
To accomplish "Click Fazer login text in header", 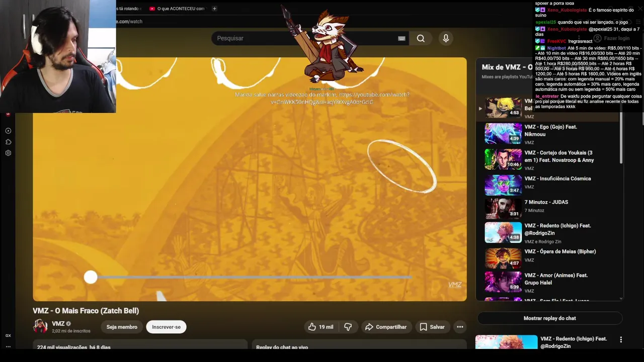I will pos(616,38).
